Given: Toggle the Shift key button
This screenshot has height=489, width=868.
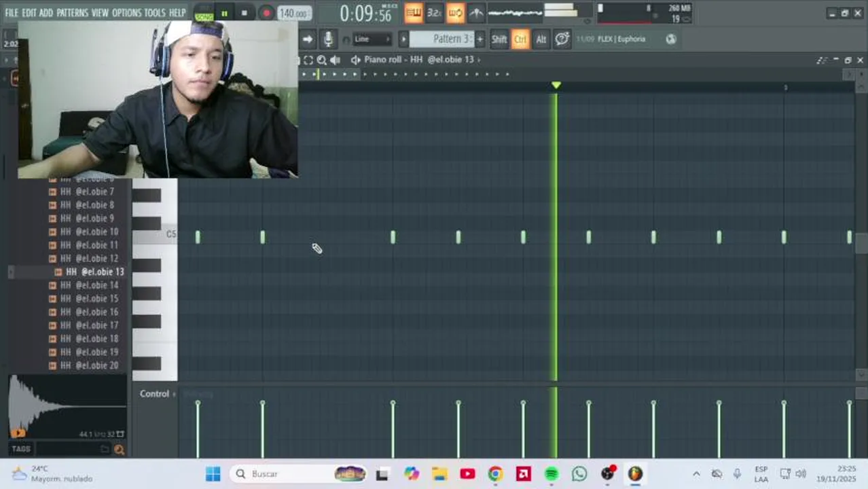Looking at the screenshot, I should click(499, 39).
